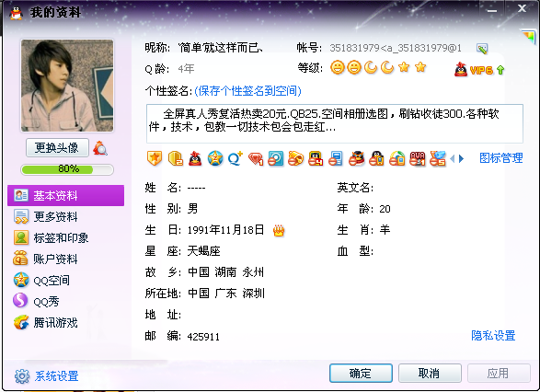Click 确定 confirm button
The height and width of the screenshot is (392, 540).
click(361, 373)
